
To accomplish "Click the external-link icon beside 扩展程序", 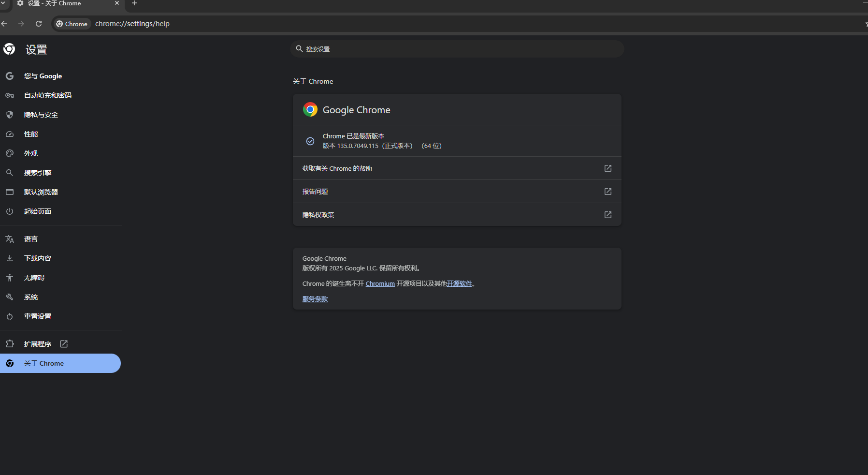I will (x=64, y=344).
